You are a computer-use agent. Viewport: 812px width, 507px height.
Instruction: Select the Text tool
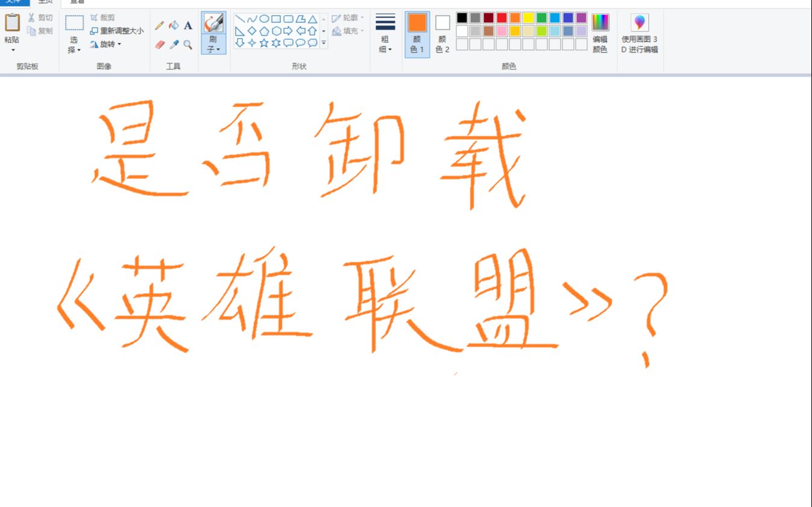point(188,25)
